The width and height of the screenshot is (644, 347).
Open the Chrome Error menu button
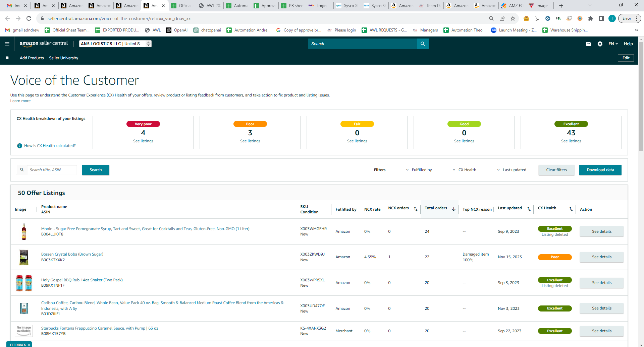pos(630,18)
